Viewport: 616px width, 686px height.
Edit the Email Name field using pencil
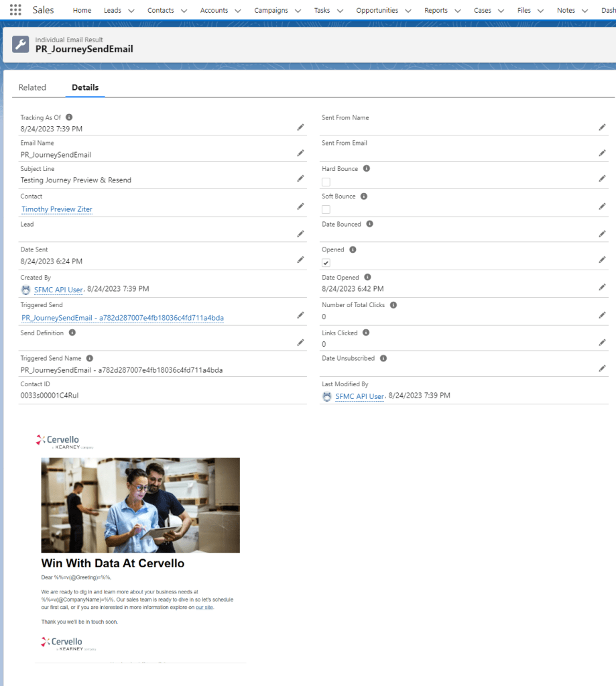click(301, 153)
